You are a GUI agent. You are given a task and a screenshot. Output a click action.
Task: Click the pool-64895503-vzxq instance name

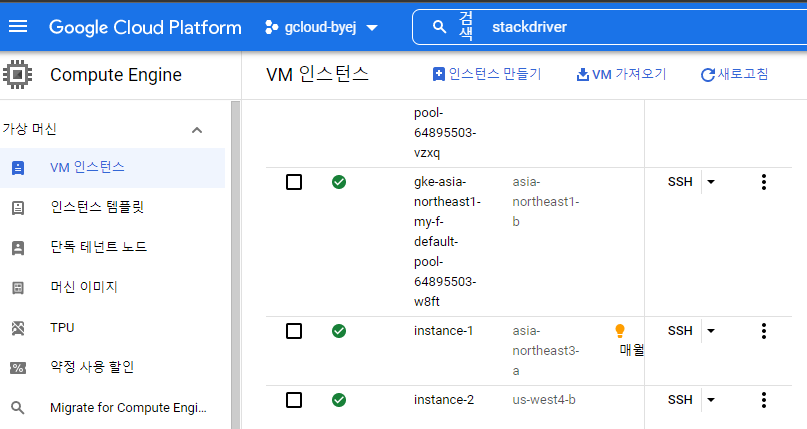(x=445, y=133)
